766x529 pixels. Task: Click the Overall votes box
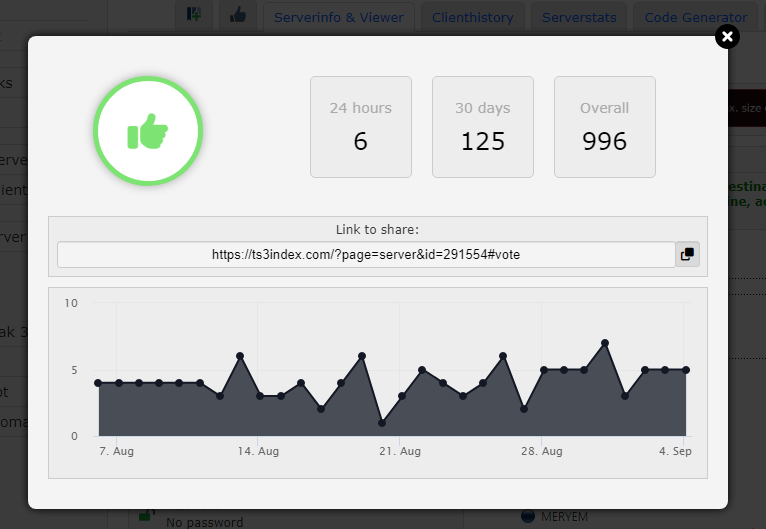coord(605,127)
